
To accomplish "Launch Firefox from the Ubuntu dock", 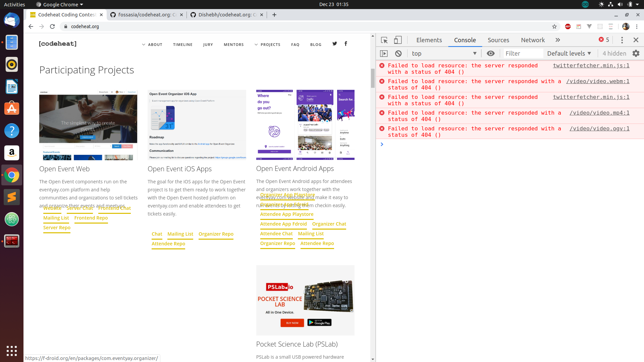I will pyautogui.click(x=12, y=20).
